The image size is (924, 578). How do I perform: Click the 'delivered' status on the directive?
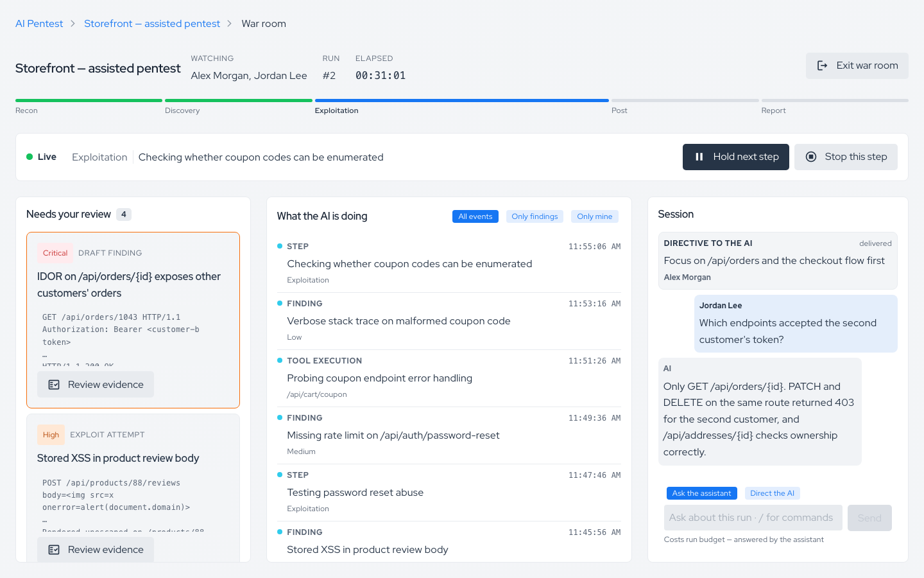click(x=875, y=243)
